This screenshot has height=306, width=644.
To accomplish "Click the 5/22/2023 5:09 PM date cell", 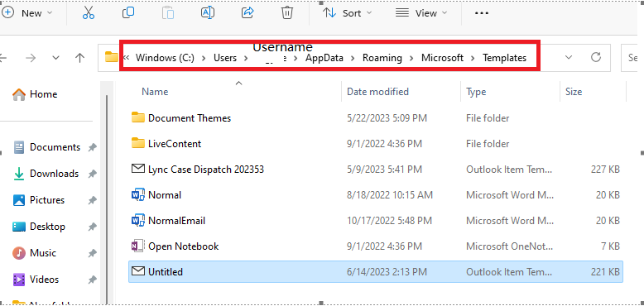I will coord(387,118).
